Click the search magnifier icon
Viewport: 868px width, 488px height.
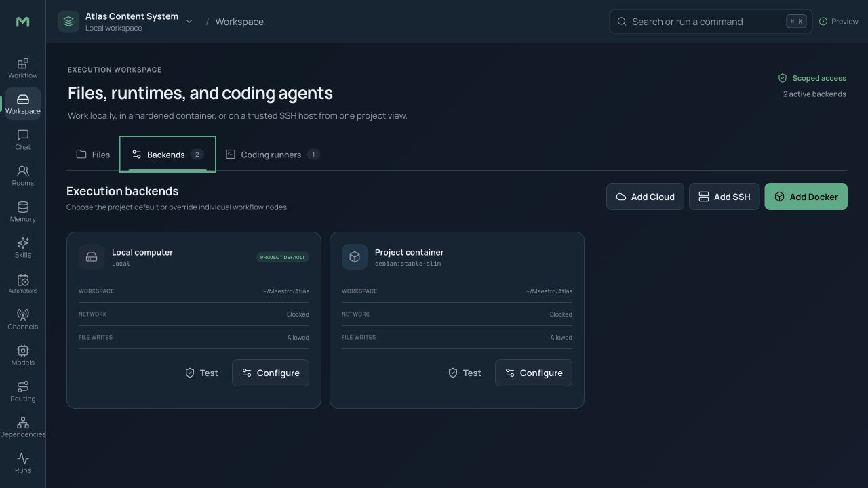622,22
